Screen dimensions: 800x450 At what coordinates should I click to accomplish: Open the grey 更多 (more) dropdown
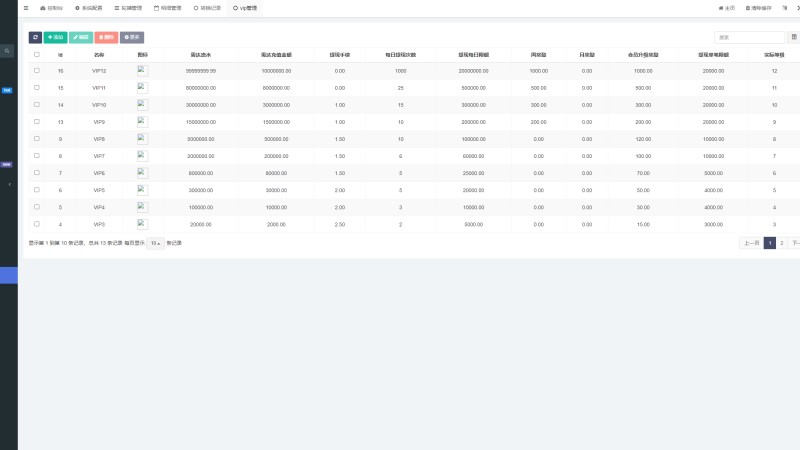(x=132, y=37)
